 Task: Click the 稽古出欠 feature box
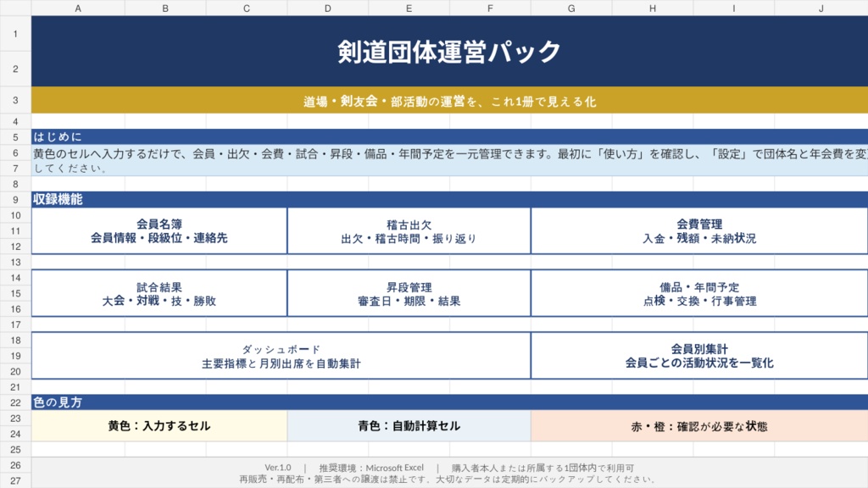coord(409,230)
